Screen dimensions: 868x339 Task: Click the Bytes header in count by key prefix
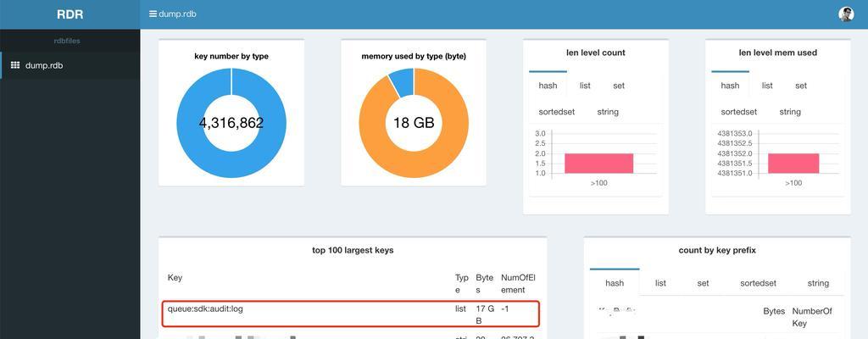[774, 311]
